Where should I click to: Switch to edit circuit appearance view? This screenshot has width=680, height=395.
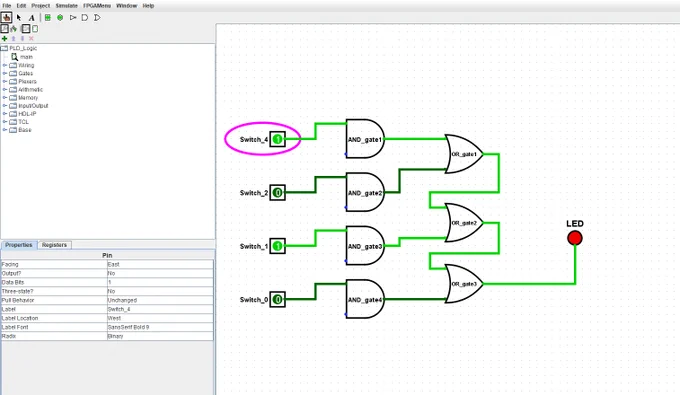pos(35,29)
